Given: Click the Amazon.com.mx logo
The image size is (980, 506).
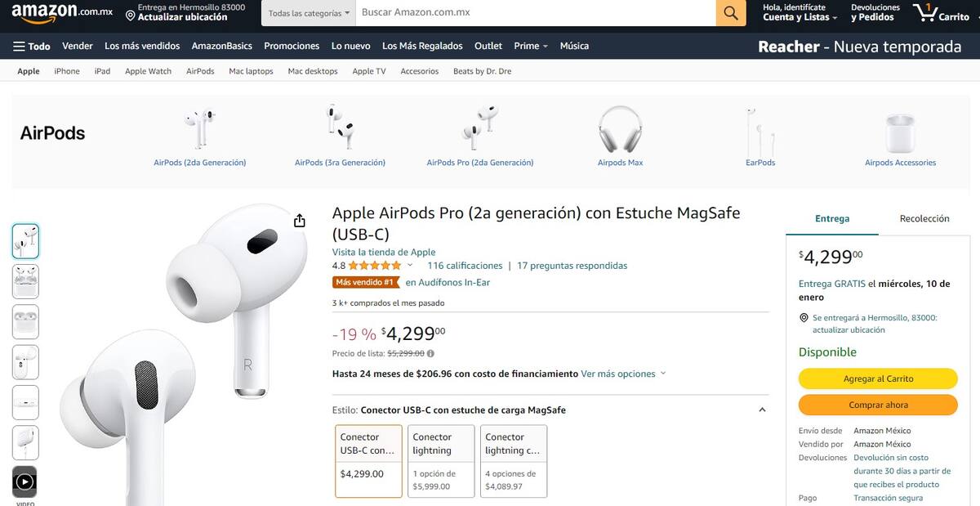Looking at the screenshot, I should [62, 13].
